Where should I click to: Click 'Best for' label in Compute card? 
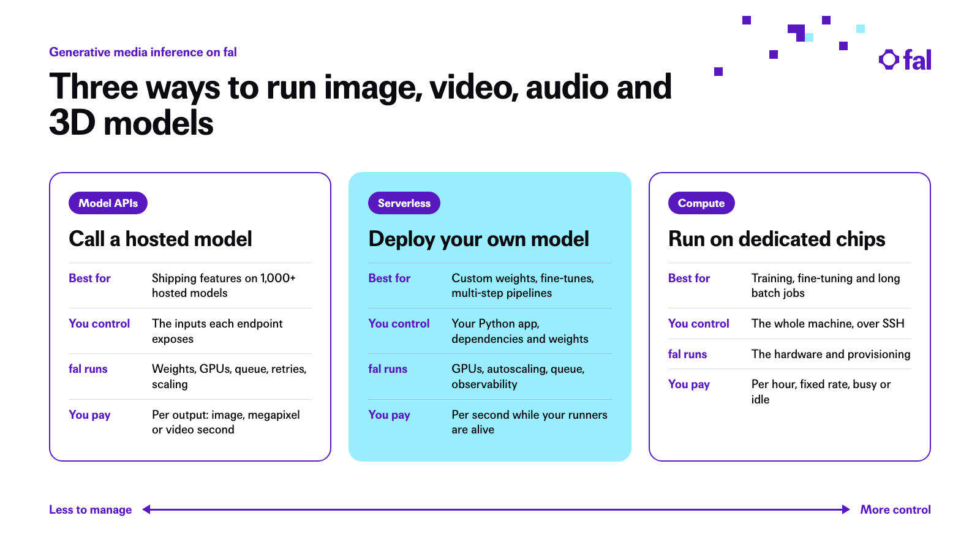click(x=689, y=278)
